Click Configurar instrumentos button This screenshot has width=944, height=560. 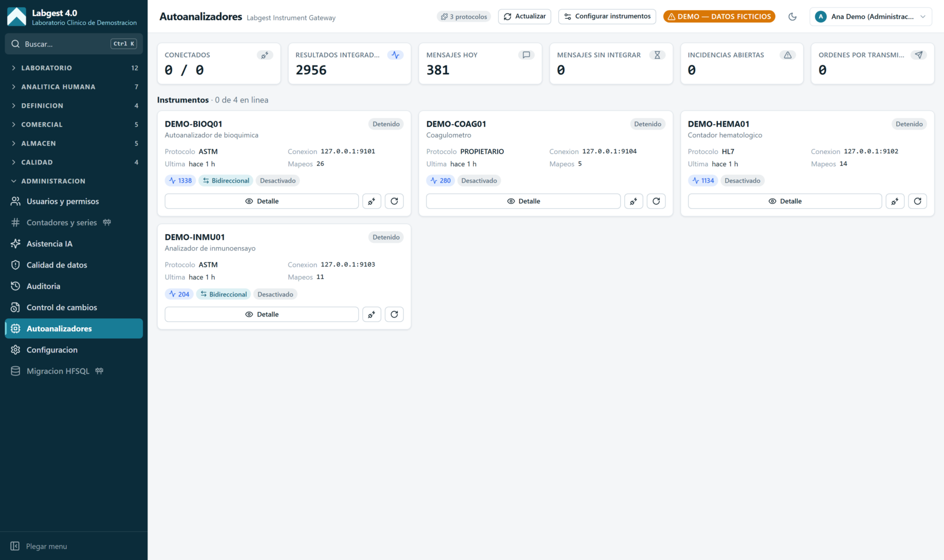(607, 17)
